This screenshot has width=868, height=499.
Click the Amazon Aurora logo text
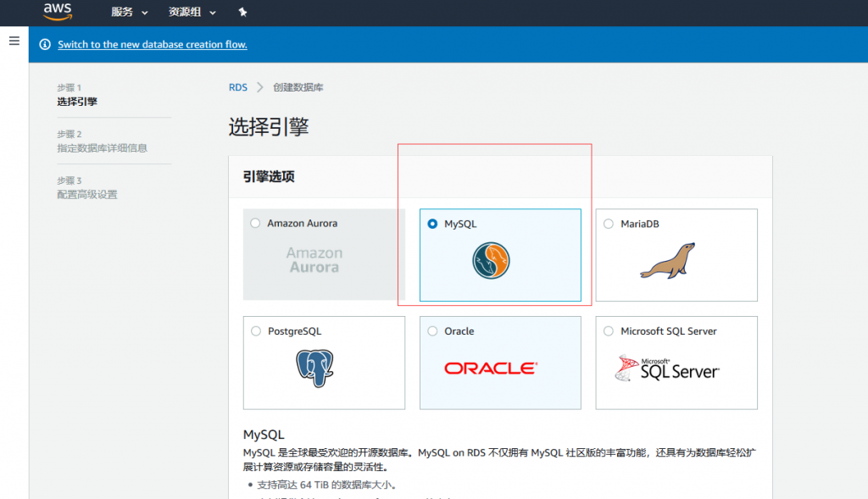[x=314, y=260]
